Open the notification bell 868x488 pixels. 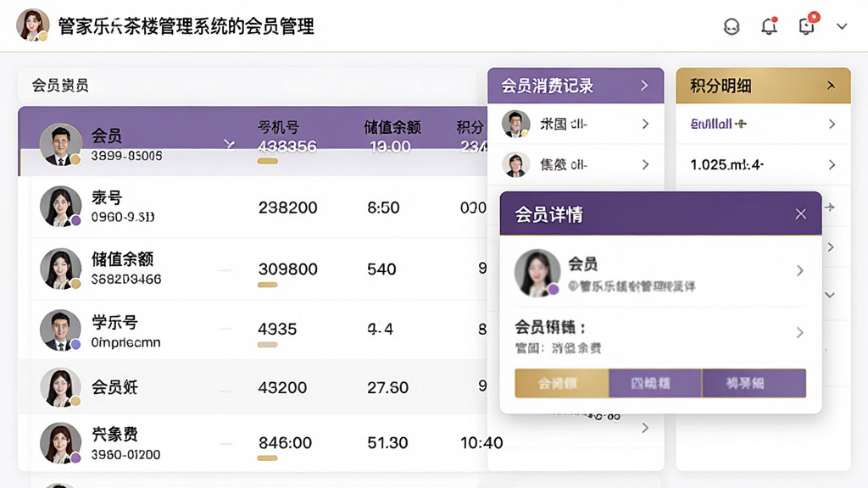pos(769,25)
